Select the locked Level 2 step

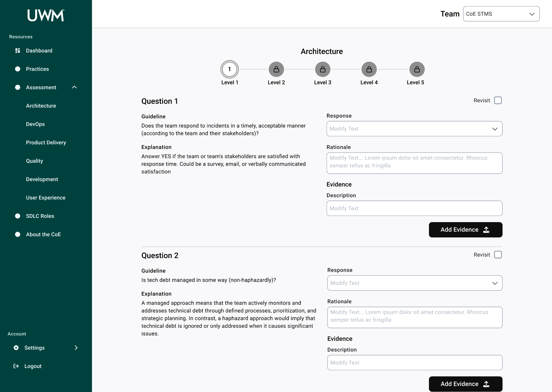tap(276, 69)
